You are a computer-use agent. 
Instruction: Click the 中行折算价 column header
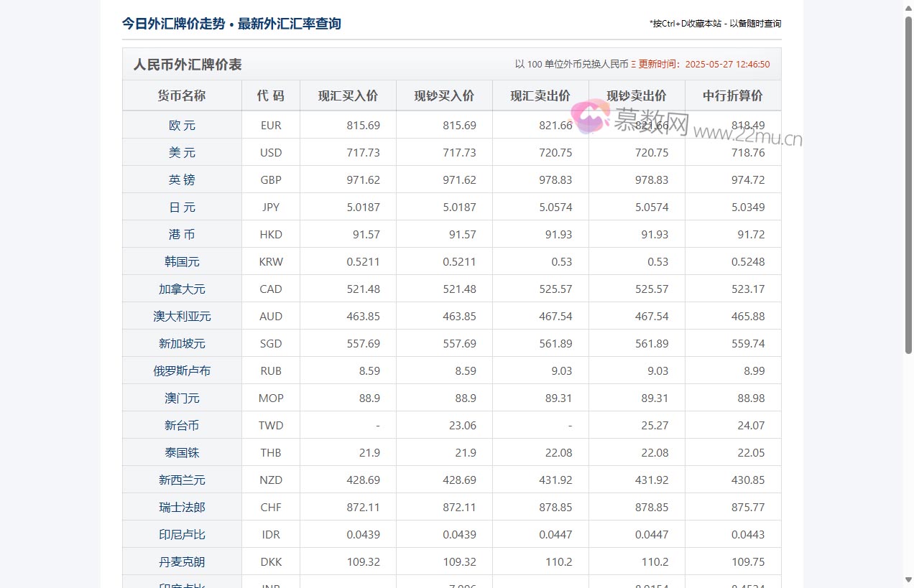tap(732, 95)
